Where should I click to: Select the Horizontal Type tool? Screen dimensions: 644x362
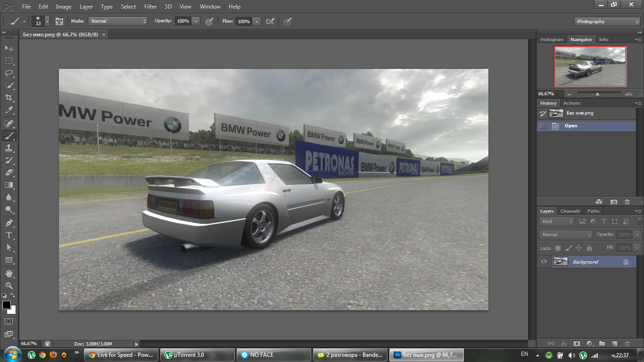pyautogui.click(x=9, y=235)
